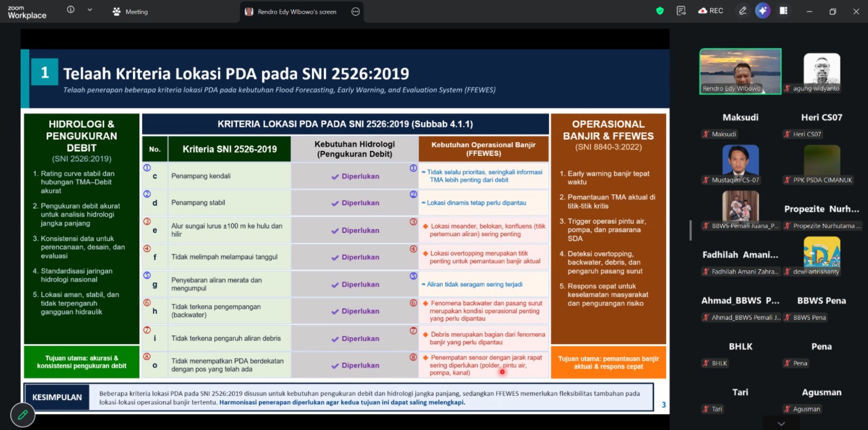Click BHLK's muted microphone icon
This screenshot has height=430, width=868.
tap(706, 363)
